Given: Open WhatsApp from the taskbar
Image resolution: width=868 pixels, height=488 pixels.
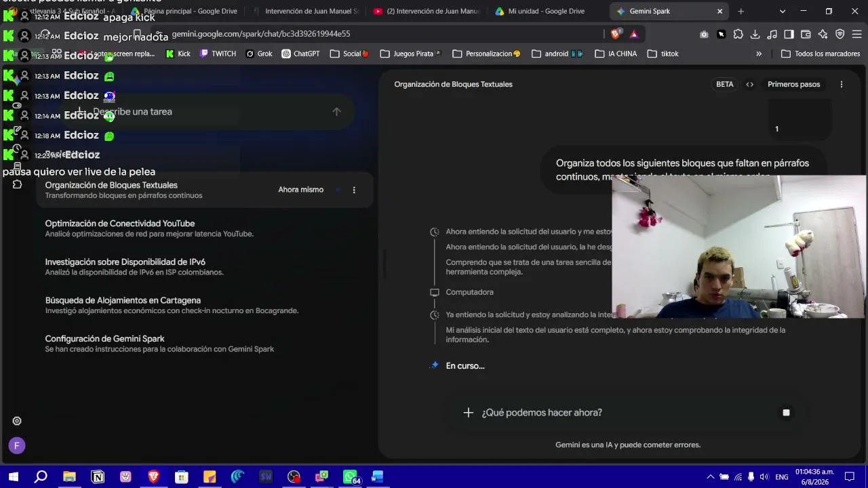Looking at the screenshot, I should (350, 477).
